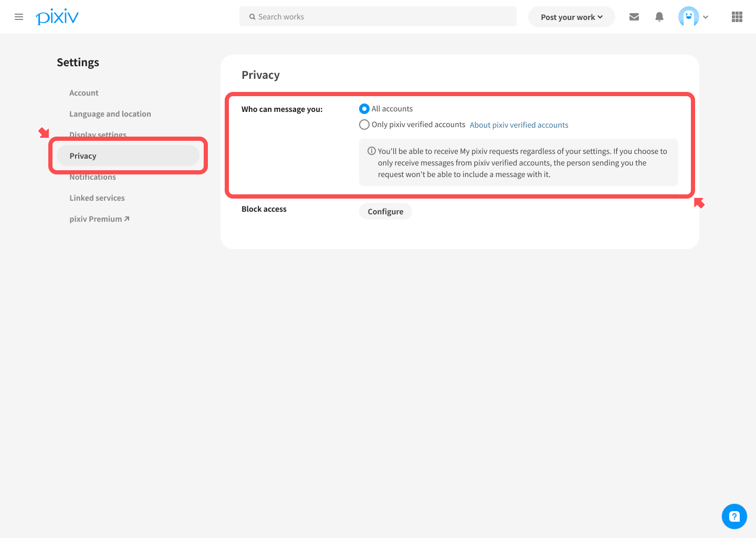Click the Who can message you label
Image resolution: width=756 pixels, height=538 pixels.
tap(282, 109)
